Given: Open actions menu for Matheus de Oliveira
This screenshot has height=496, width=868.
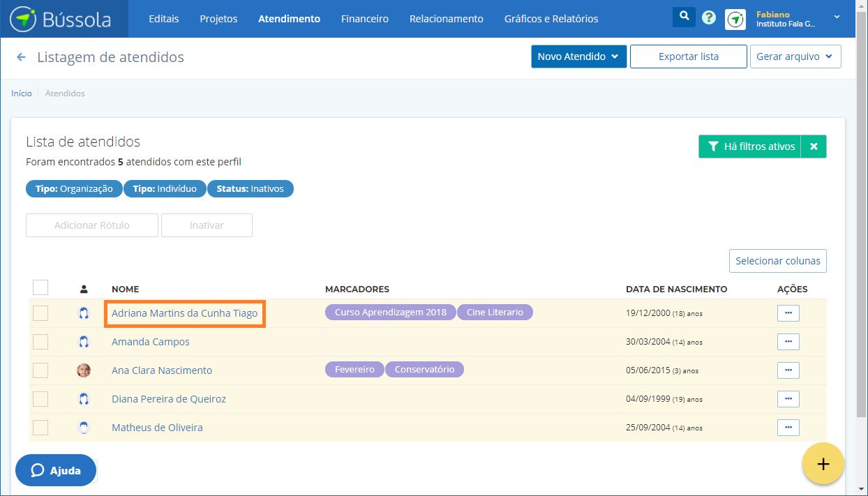Looking at the screenshot, I should click(788, 428).
